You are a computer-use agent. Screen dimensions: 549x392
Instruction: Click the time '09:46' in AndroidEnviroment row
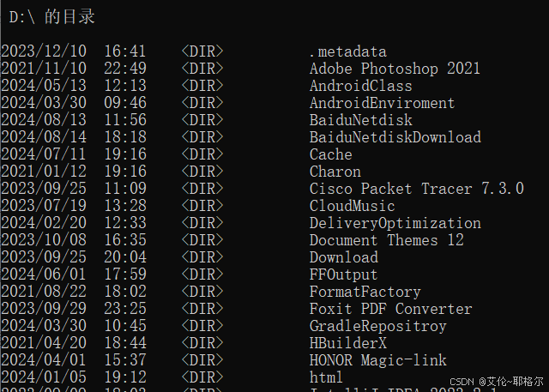coord(125,103)
